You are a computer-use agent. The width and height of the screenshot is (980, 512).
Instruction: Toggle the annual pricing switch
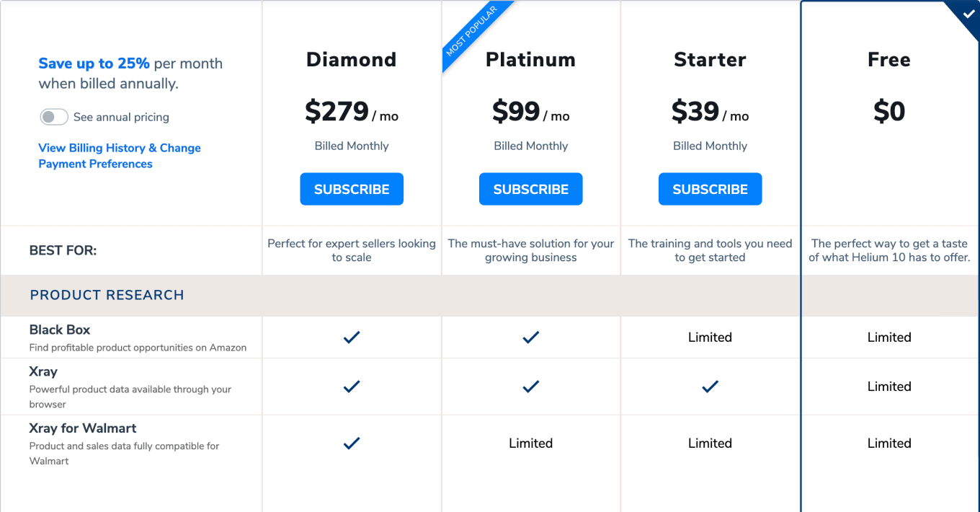tap(54, 117)
